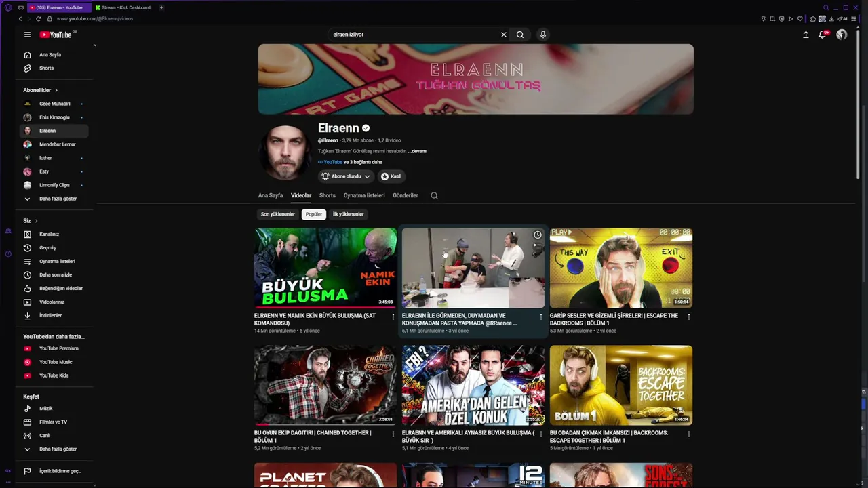Select the Popüler sort chip

pyautogui.click(x=314, y=214)
